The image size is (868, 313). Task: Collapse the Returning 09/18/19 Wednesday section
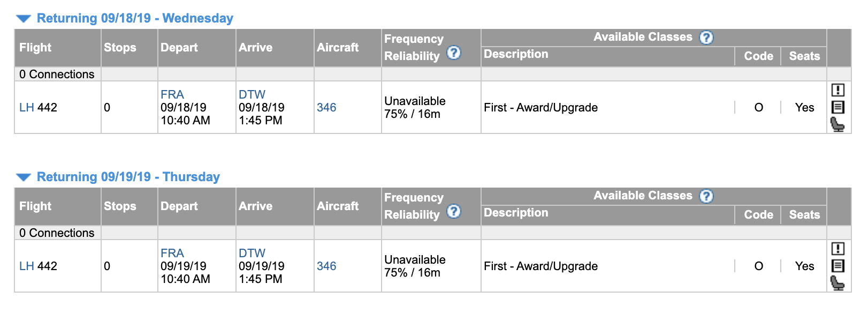pos(23,18)
